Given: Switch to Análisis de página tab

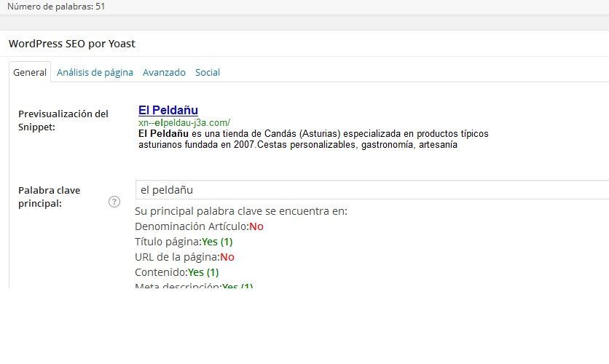Looking at the screenshot, I should pyautogui.click(x=95, y=73).
